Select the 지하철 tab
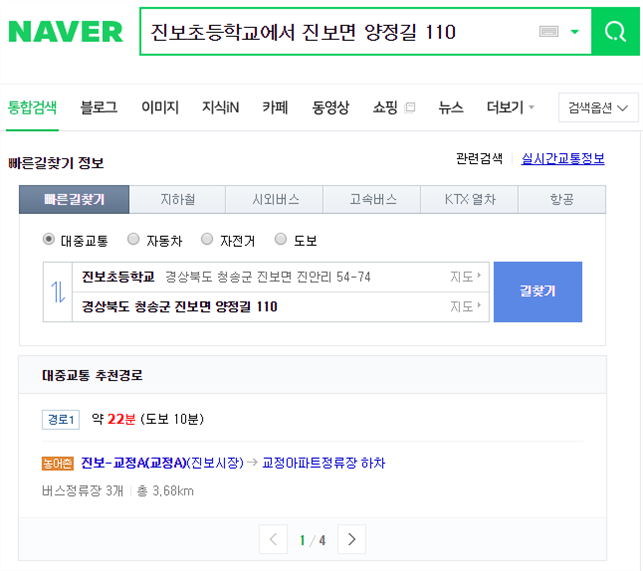643x571 pixels. [x=178, y=199]
